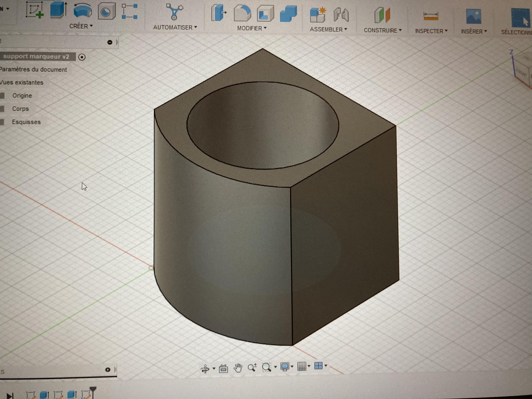The height and width of the screenshot is (399, 532).
Task: Click the Viewports layout icon
Action: (319, 366)
